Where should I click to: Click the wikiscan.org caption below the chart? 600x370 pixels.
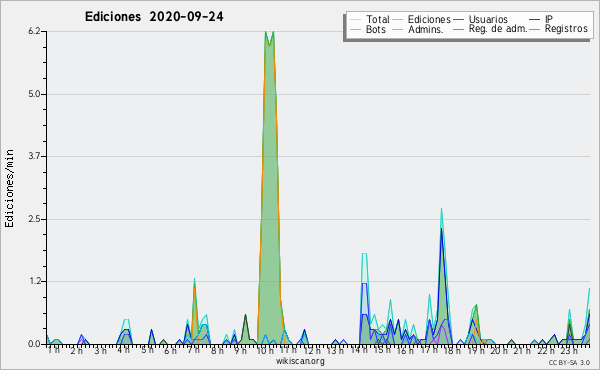point(300,361)
